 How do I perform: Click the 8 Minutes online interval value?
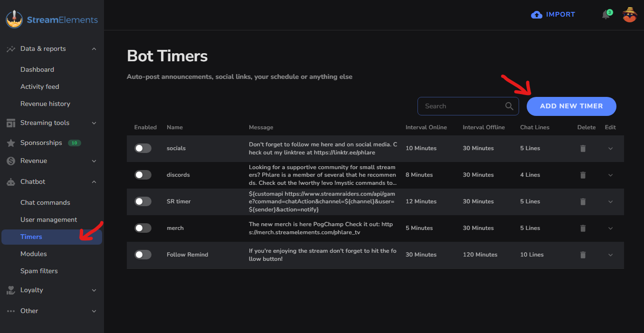tap(419, 175)
